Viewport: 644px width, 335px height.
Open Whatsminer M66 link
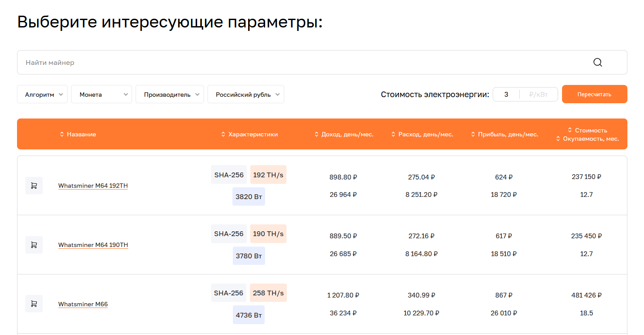pos(83,304)
